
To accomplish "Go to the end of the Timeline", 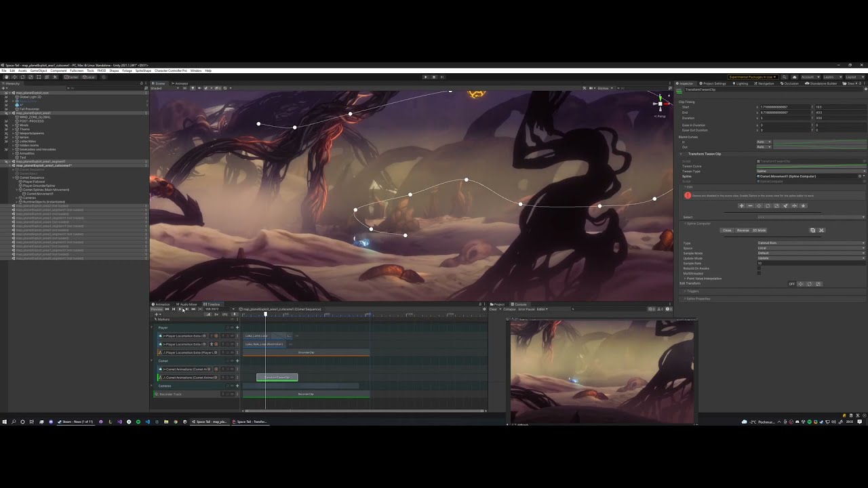I will click(x=193, y=309).
